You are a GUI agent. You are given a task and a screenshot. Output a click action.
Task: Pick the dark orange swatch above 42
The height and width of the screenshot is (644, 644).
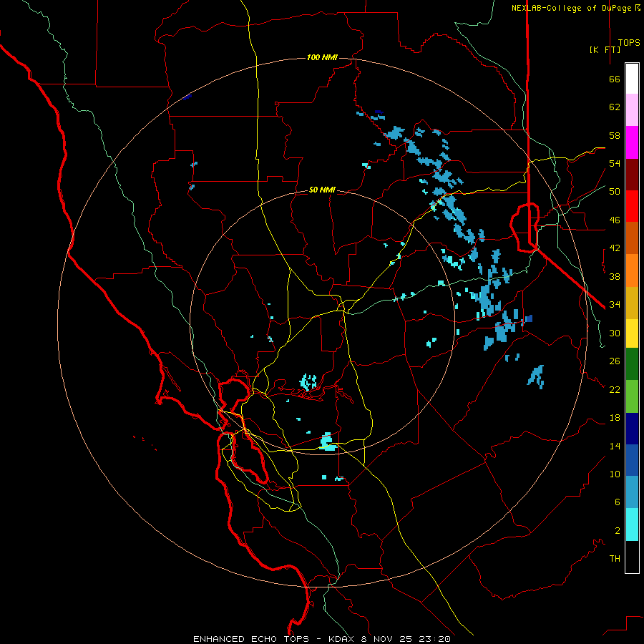(632, 238)
